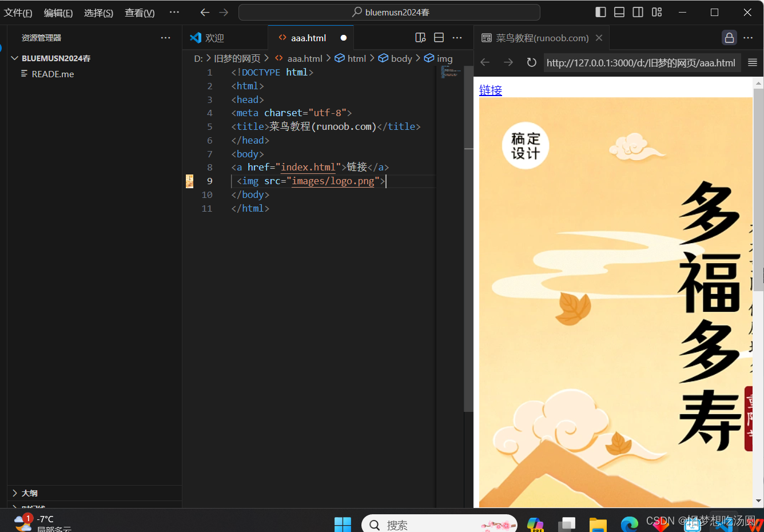The width and height of the screenshot is (764, 532).
Task: Open the preview browser hamburger menu
Action: click(x=753, y=62)
